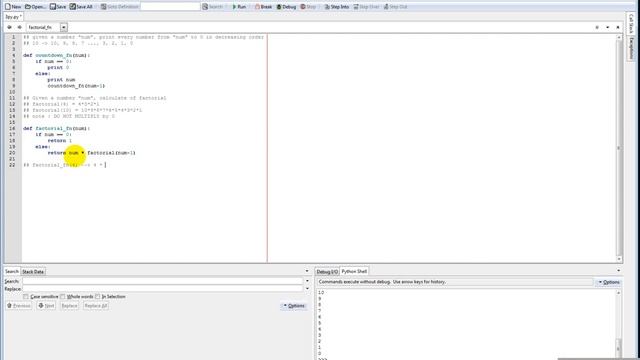Click the toolbar Goto Definition input box
The width and height of the screenshot is (640, 360).
coord(170,7)
